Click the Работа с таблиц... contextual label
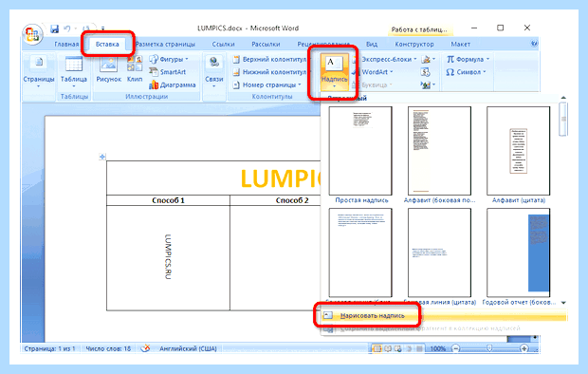The height and width of the screenshot is (374, 588). [x=419, y=29]
